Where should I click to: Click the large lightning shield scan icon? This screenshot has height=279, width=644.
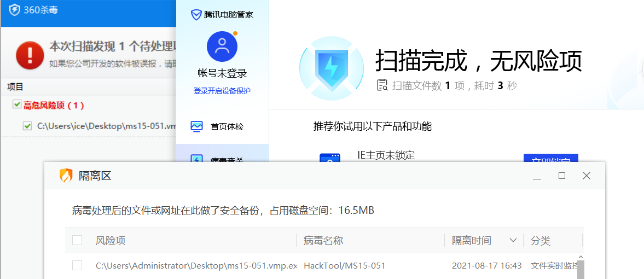331,68
